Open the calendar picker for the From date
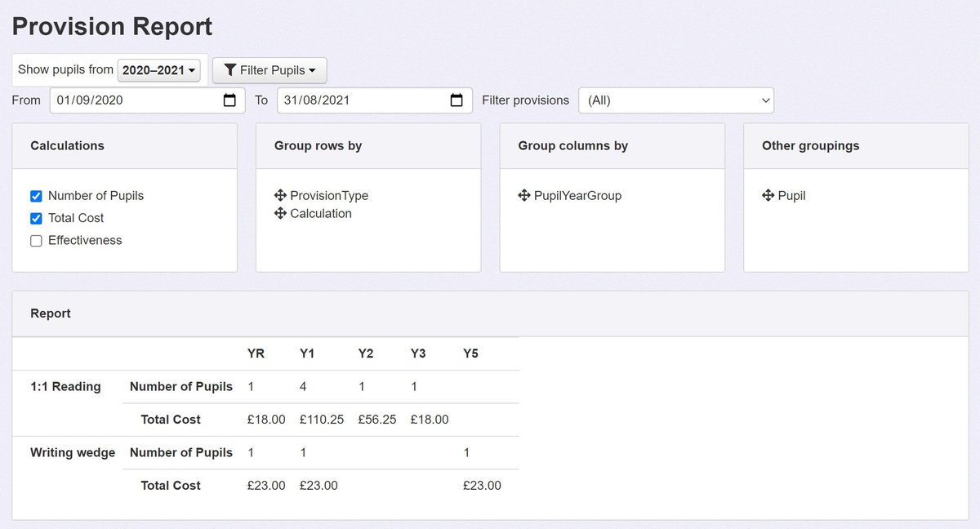Image resolution: width=980 pixels, height=529 pixels. point(231,100)
